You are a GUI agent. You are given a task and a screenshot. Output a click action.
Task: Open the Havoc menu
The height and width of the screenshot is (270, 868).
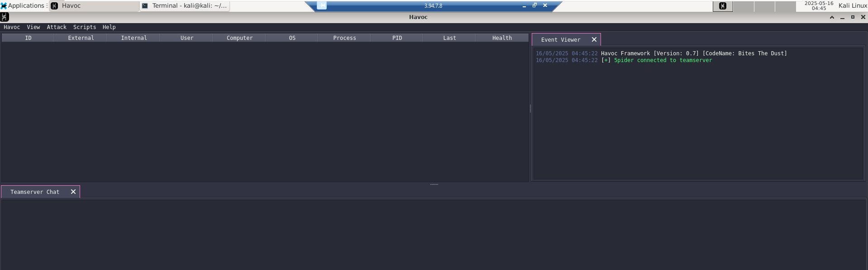tap(12, 27)
